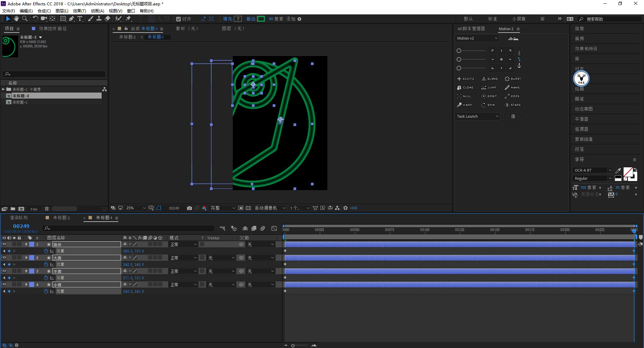The height and width of the screenshot is (348, 644).
Task: Activate the Puppet Pin tool
Action: tap(128, 19)
